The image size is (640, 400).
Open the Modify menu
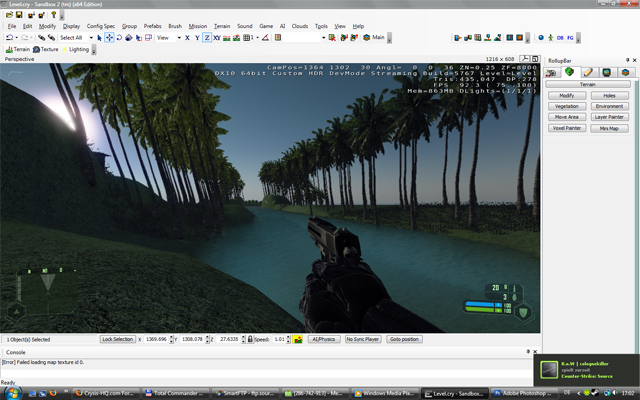pyautogui.click(x=47, y=26)
